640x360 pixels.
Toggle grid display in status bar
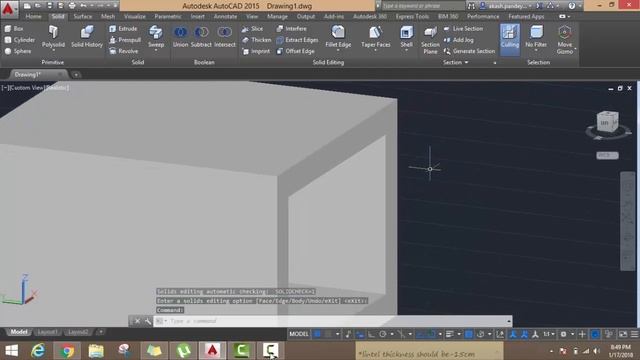[x=317, y=334]
